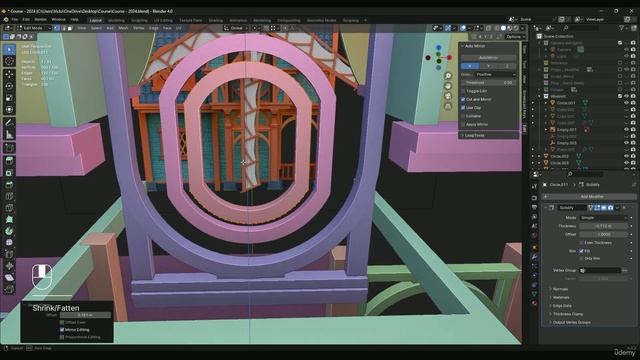Screen dimensions: 640x360
Task: Select the Transform tool
Action: pos(9,109)
